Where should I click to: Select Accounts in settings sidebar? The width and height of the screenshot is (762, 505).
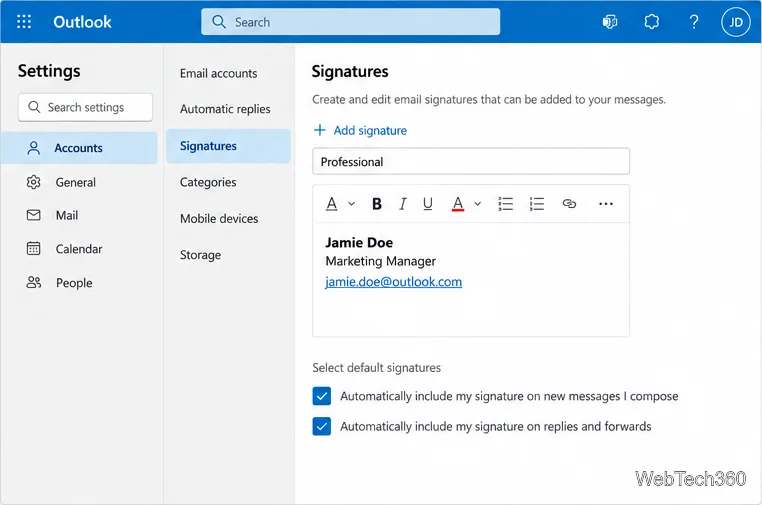[79, 148]
